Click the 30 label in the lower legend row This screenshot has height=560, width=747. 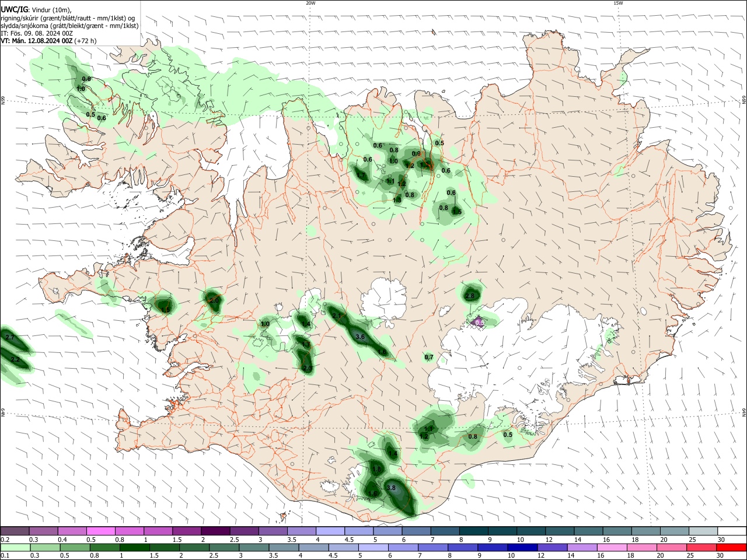pyautogui.click(x=721, y=555)
